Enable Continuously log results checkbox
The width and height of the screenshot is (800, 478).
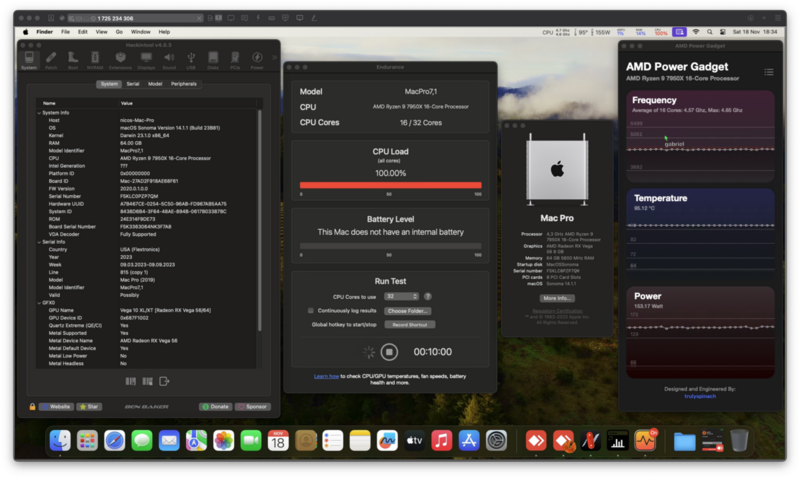click(311, 311)
